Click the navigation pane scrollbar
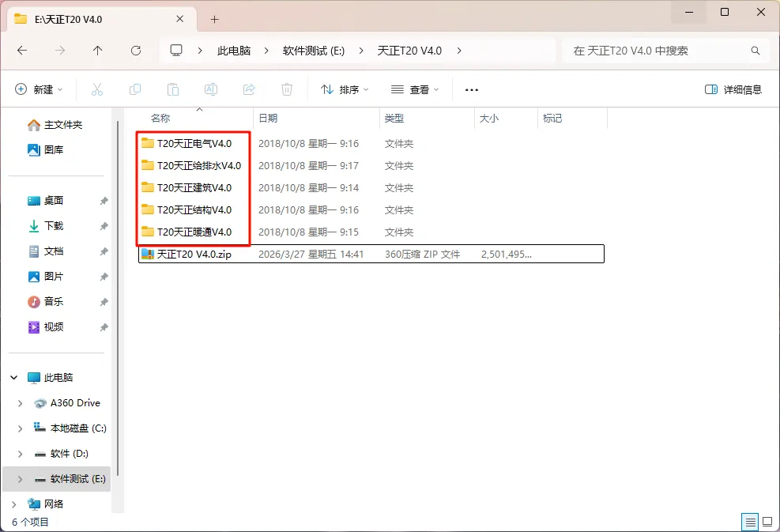The width and height of the screenshot is (780, 532). click(118, 299)
